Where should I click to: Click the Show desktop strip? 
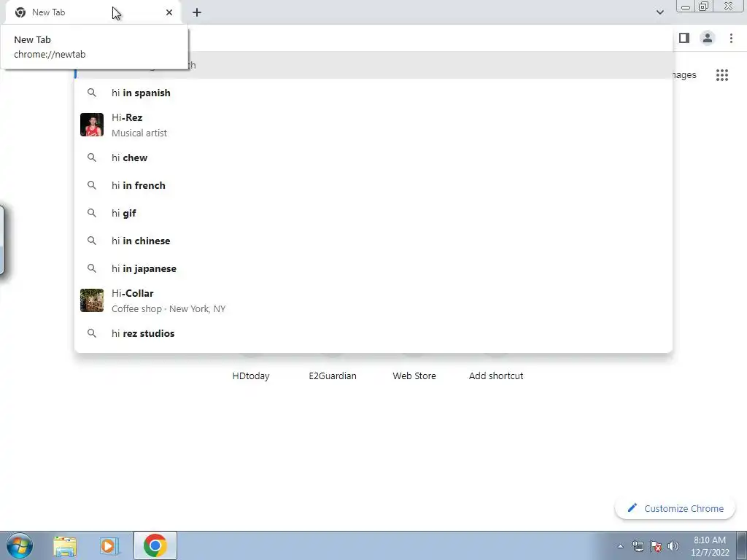(x=742, y=545)
